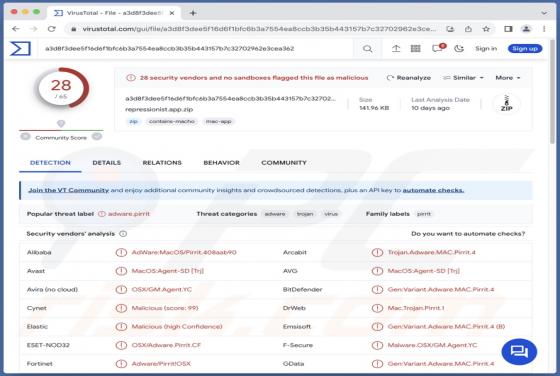Image resolution: width=560 pixels, height=376 pixels.
Task: Click the detection score gauge 28/65
Action: tap(61, 88)
